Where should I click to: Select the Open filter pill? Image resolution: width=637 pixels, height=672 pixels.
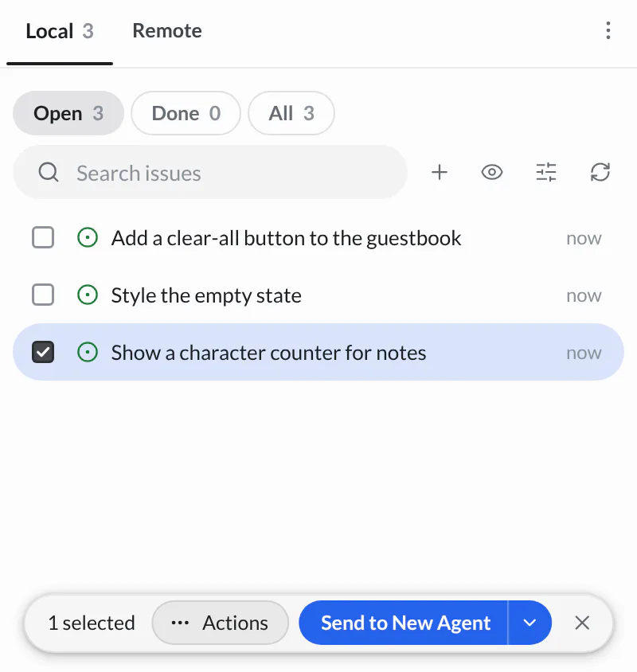(x=68, y=113)
